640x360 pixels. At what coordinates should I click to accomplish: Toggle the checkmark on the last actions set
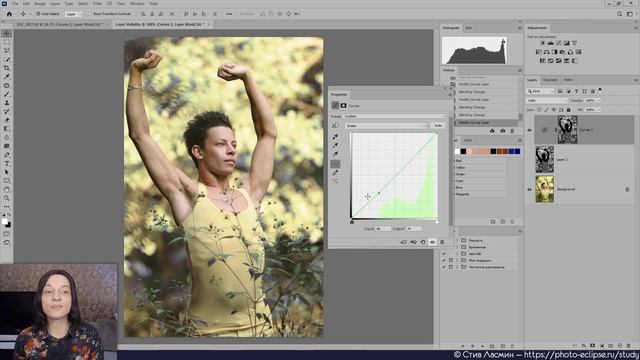click(x=444, y=267)
